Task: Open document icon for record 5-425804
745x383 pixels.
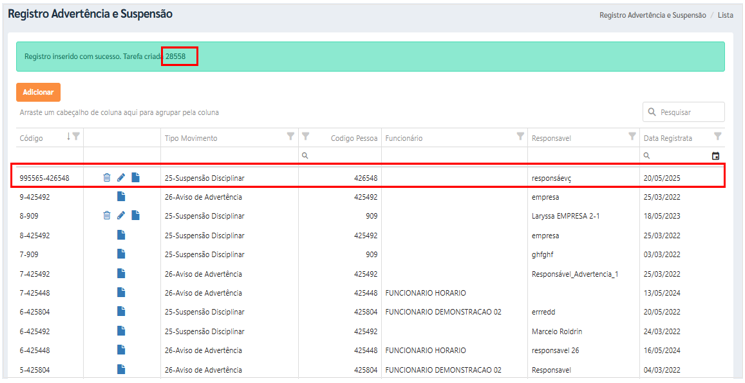Action: [121, 369]
